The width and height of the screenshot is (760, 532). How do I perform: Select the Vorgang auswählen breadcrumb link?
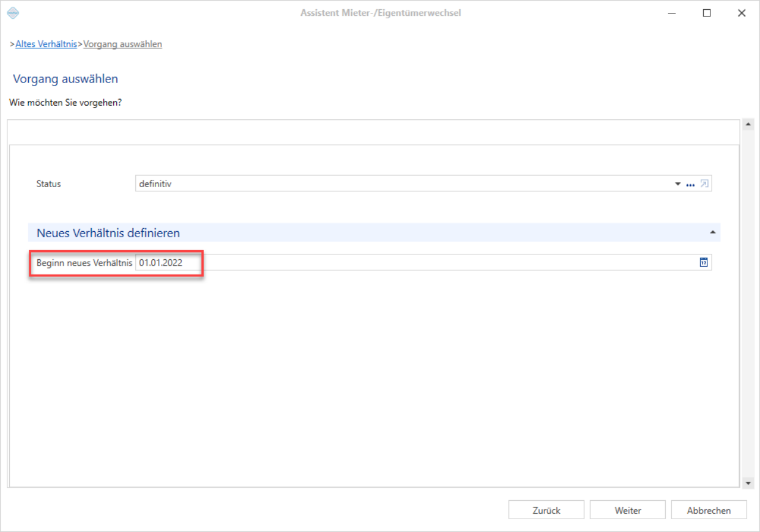pos(122,44)
